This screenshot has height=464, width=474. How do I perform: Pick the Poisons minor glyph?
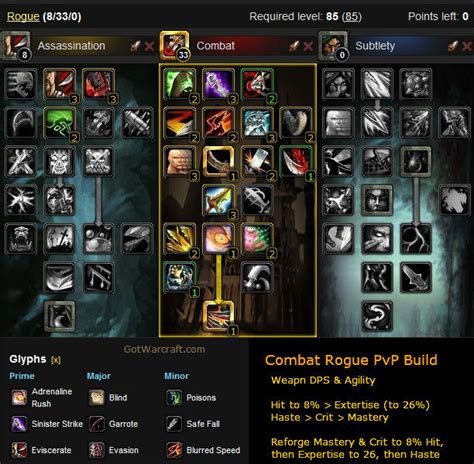point(191,397)
